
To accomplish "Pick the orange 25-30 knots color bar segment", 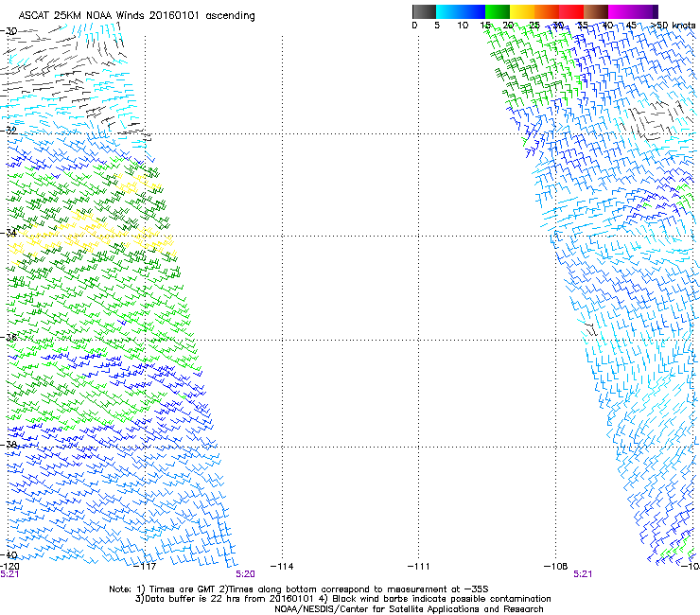I will pyautogui.click(x=547, y=11).
